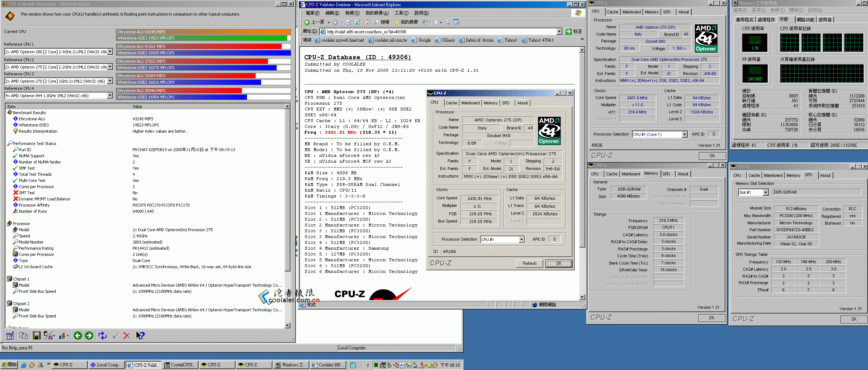Open the Reference CPU 2 dropdown
The image size is (868, 370).
click(x=110, y=67)
